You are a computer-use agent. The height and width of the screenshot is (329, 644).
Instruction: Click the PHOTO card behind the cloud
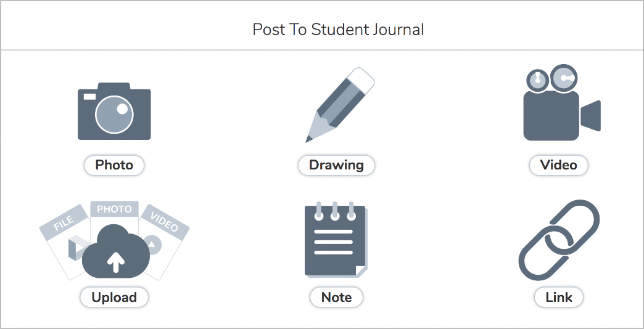[x=114, y=211]
